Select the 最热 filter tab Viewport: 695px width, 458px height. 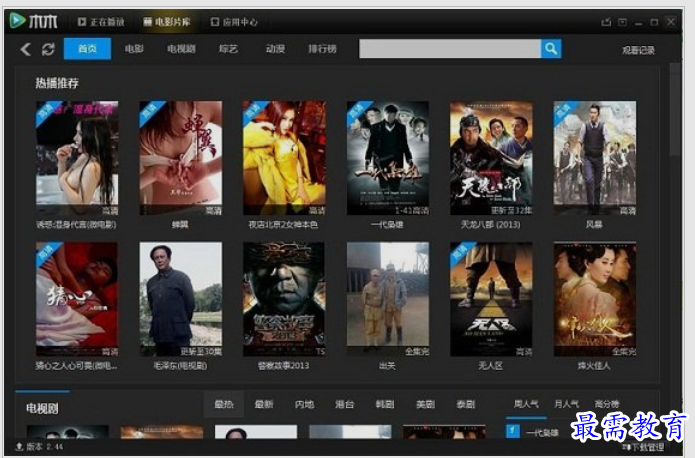click(x=224, y=404)
